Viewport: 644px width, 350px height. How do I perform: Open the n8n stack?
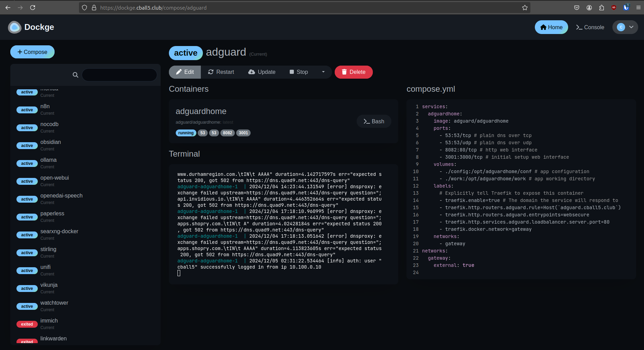tap(85, 110)
